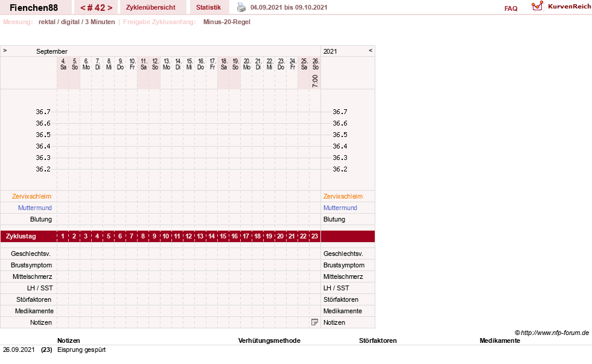Open the Statistik tab
The width and height of the screenshot is (592, 364).
coord(208,7)
